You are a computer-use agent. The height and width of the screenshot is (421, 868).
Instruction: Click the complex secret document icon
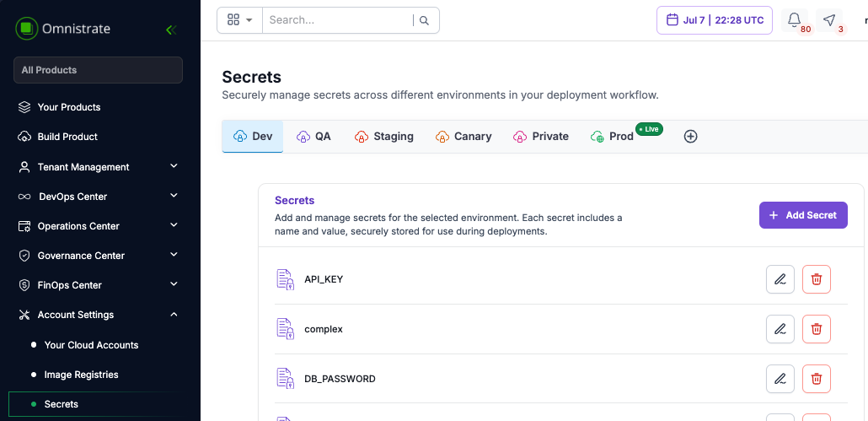[x=285, y=329]
